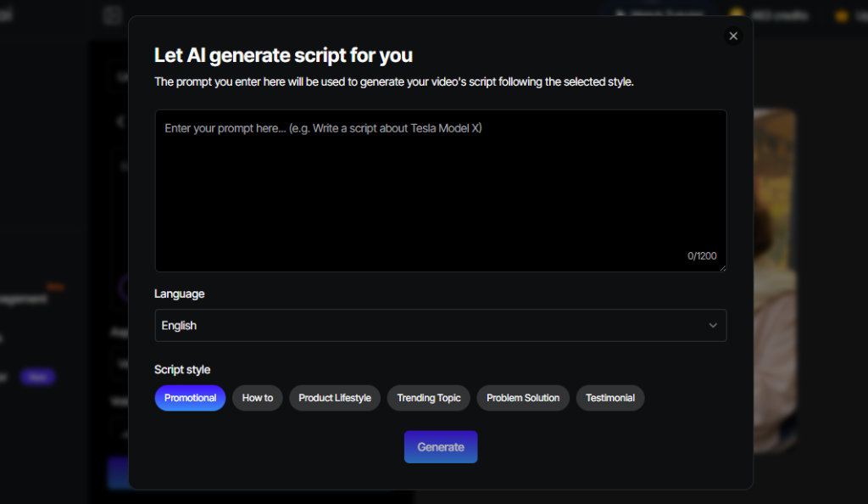Click the 0/1200 character counter

click(702, 256)
